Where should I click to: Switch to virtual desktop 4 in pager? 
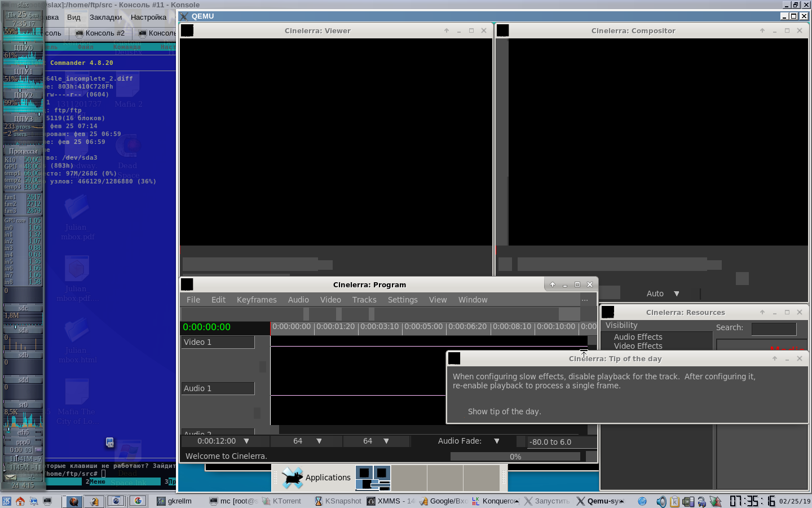click(x=138, y=501)
